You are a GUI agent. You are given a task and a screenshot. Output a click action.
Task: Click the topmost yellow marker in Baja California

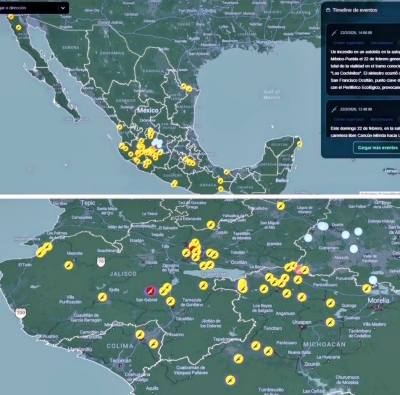pos(11,17)
